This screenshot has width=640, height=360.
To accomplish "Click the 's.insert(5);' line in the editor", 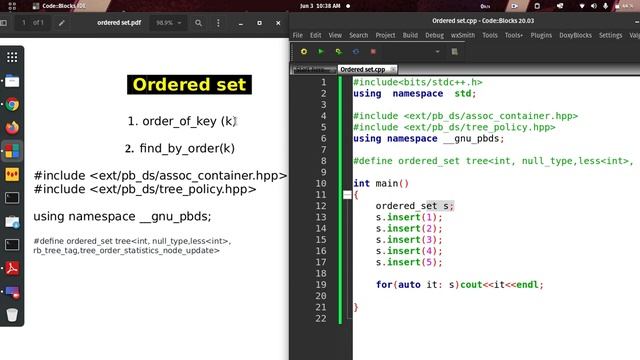I will 409,262.
